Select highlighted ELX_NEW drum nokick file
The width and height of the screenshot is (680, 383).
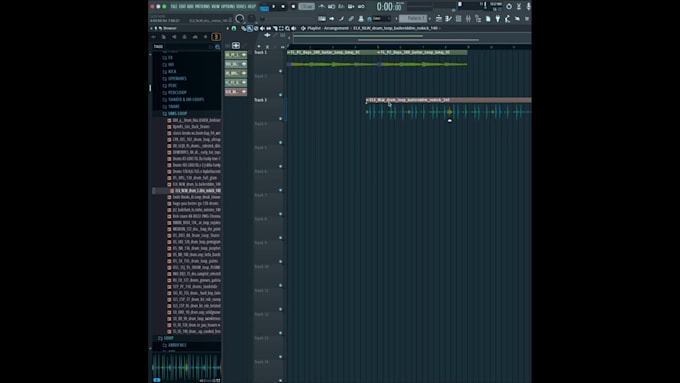[195, 190]
